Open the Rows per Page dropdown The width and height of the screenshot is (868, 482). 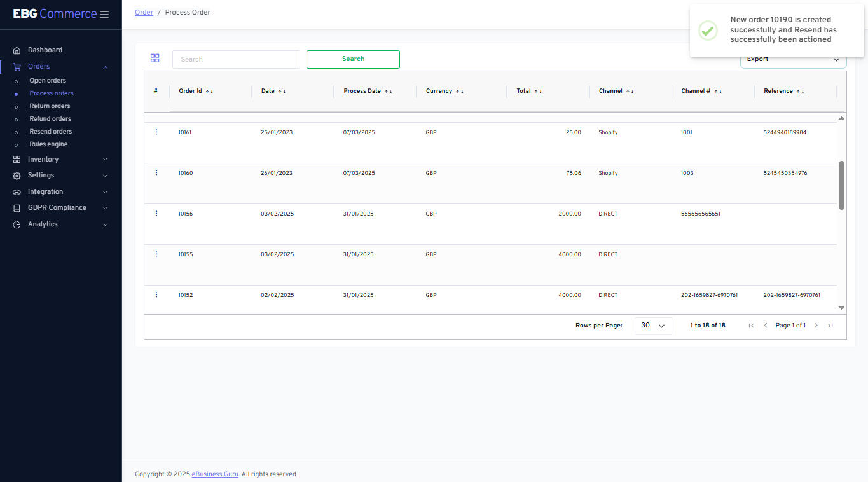tap(653, 326)
